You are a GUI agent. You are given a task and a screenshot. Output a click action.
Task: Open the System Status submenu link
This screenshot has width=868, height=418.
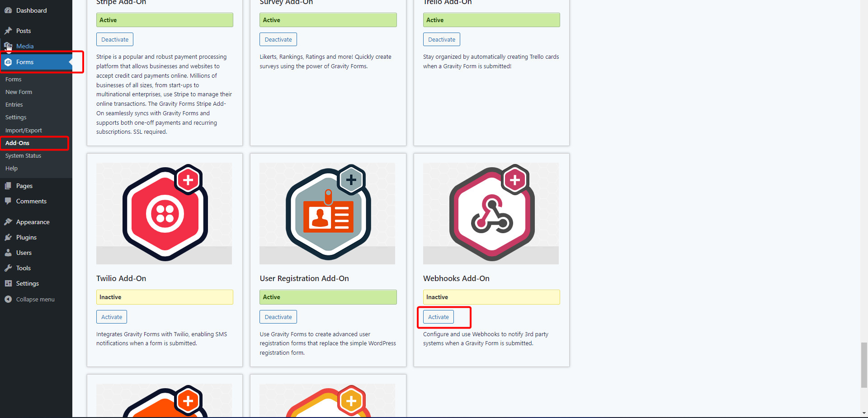coord(23,155)
